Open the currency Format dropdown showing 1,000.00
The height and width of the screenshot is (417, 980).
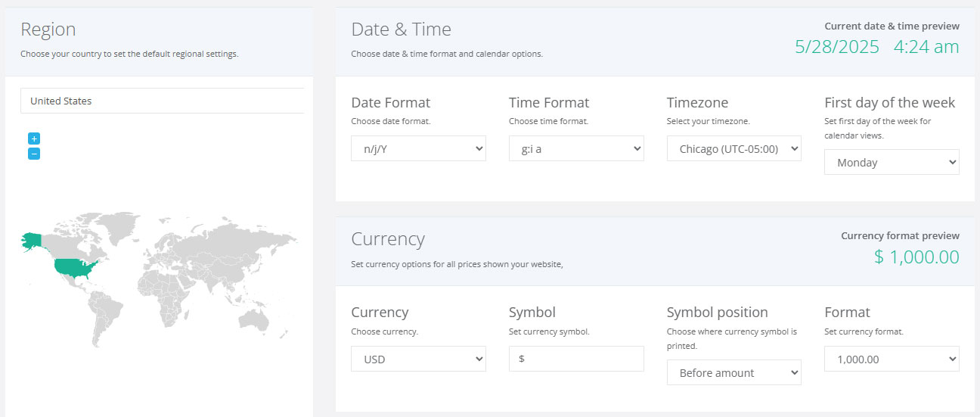click(892, 359)
